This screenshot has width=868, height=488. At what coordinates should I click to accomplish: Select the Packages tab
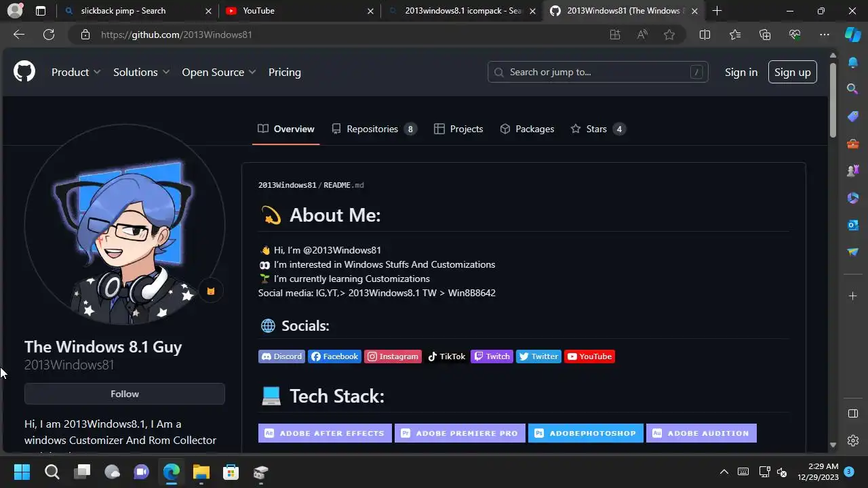coord(527,129)
